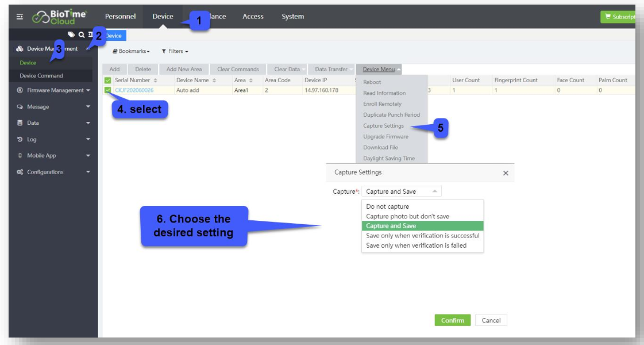Open the Bookmarks dropdown
Screen dimensions: 644x345
coord(132,51)
